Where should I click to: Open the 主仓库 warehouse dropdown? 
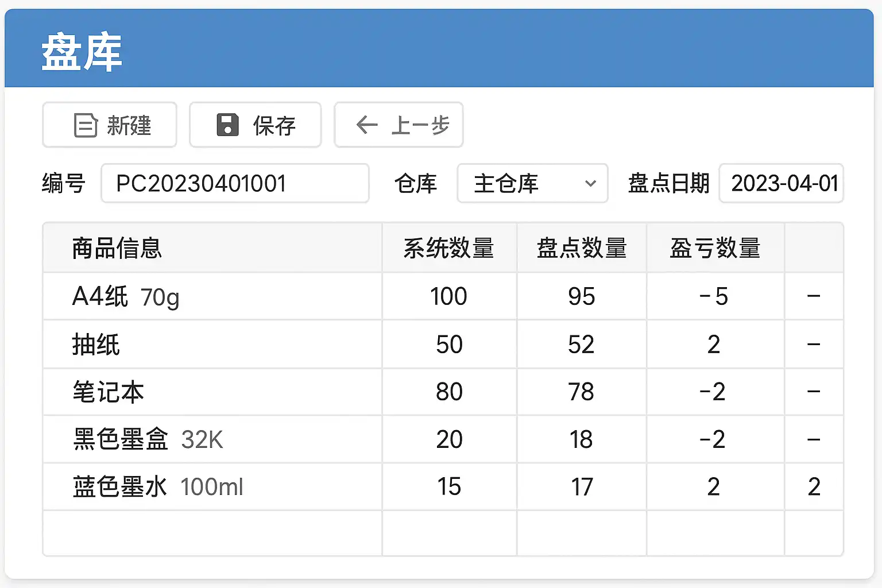point(532,184)
